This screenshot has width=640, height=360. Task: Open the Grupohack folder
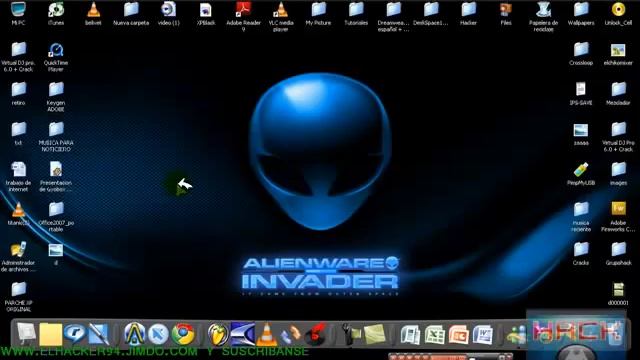tap(618, 250)
